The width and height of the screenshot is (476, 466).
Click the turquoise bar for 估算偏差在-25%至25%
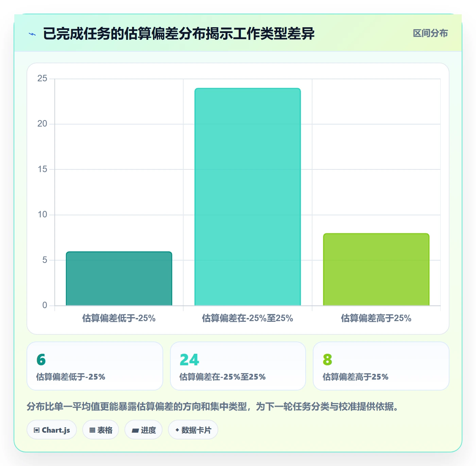coord(248,197)
